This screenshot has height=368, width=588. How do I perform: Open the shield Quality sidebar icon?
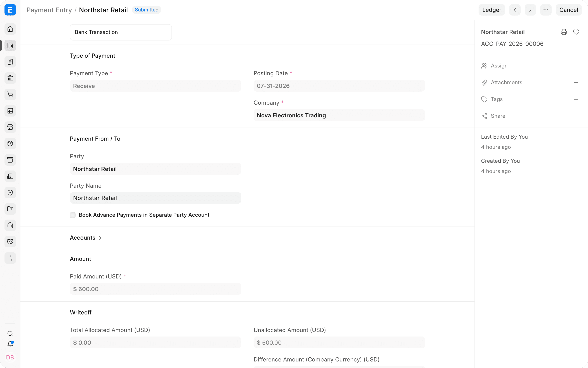10,193
